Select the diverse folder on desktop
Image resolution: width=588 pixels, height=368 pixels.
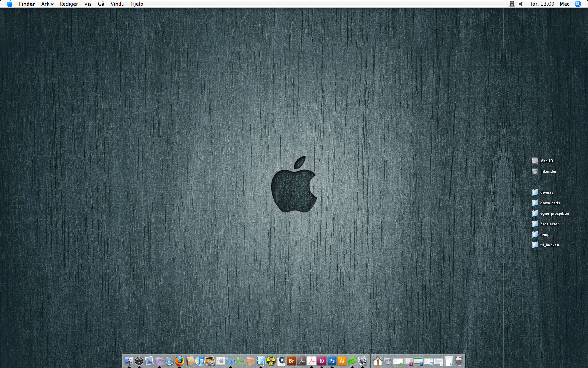coord(543,192)
